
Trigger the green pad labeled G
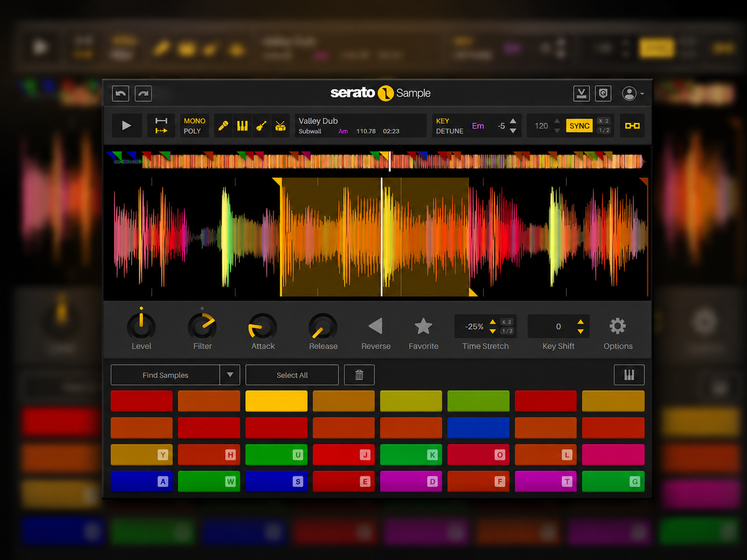click(613, 482)
